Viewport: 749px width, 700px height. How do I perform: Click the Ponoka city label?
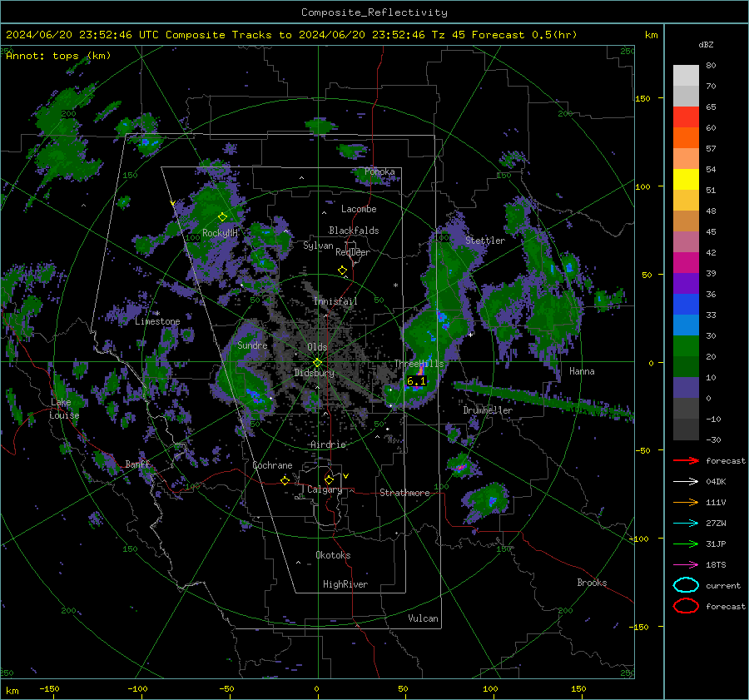pos(379,171)
